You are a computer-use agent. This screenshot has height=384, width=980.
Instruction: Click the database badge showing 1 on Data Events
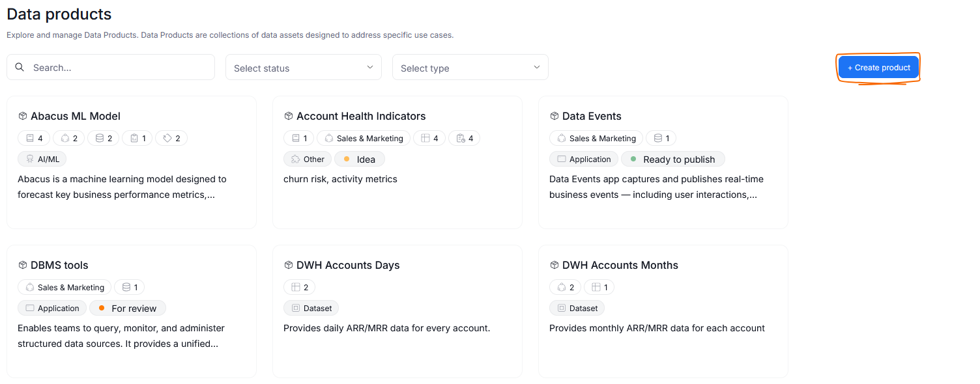(x=661, y=138)
